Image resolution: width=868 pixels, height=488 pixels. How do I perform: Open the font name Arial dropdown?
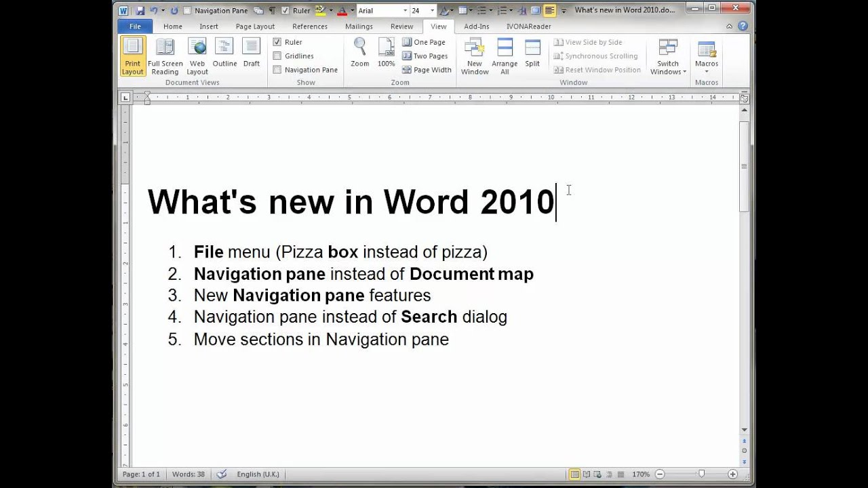(x=406, y=11)
